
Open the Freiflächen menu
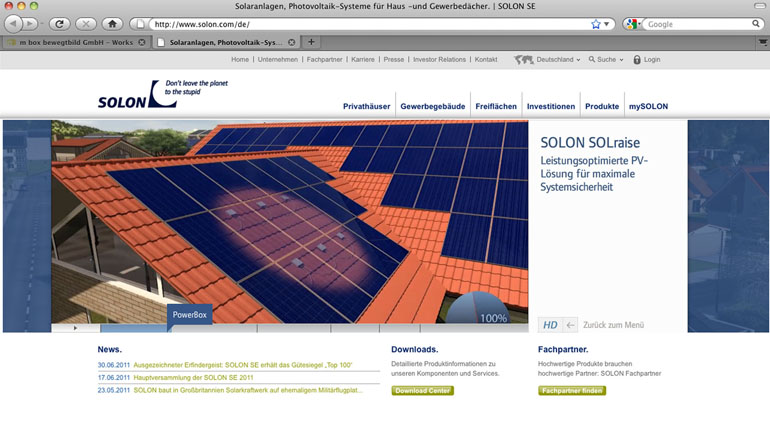pos(496,106)
